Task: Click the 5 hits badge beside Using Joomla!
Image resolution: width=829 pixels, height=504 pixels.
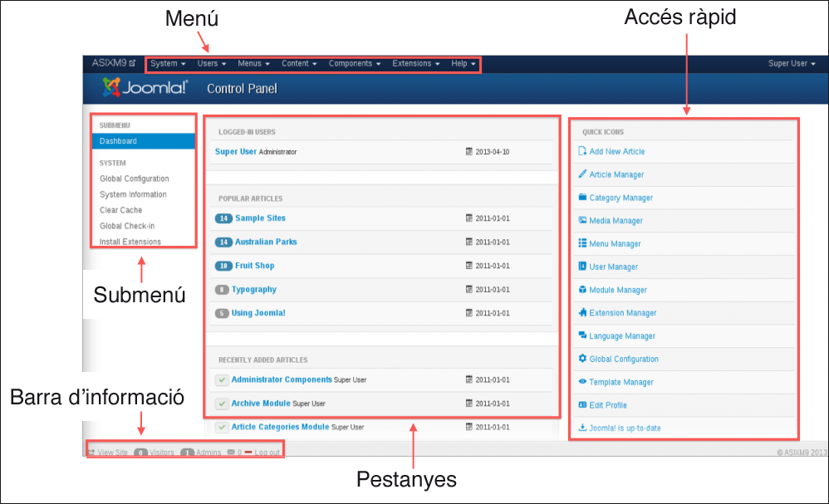Action: [222, 313]
